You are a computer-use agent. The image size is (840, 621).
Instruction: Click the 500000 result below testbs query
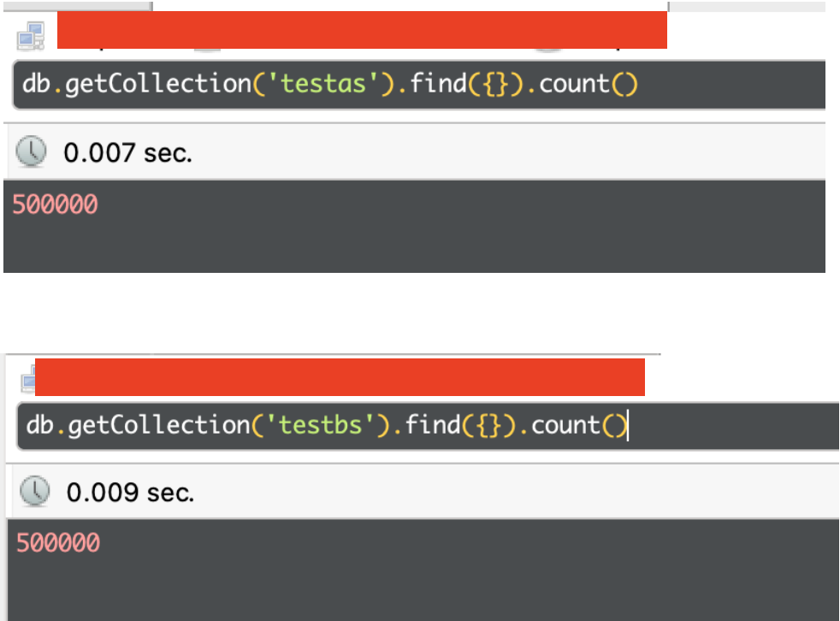tap(58, 542)
